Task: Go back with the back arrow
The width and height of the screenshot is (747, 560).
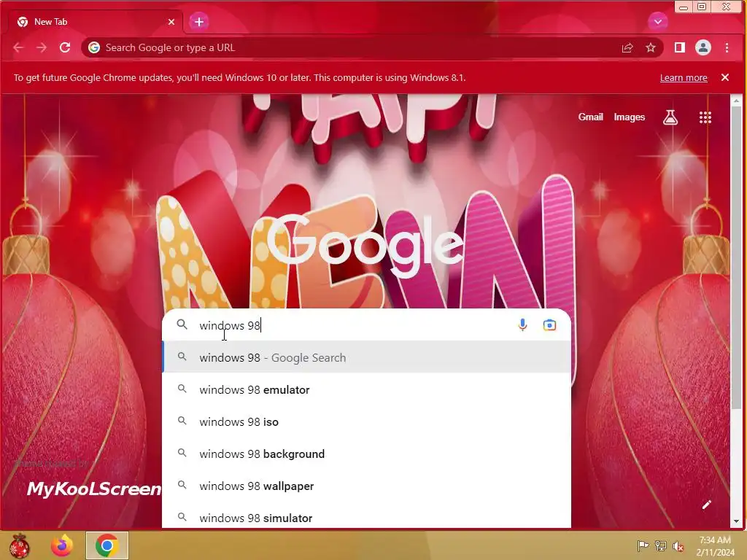Action: coord(18,47)
